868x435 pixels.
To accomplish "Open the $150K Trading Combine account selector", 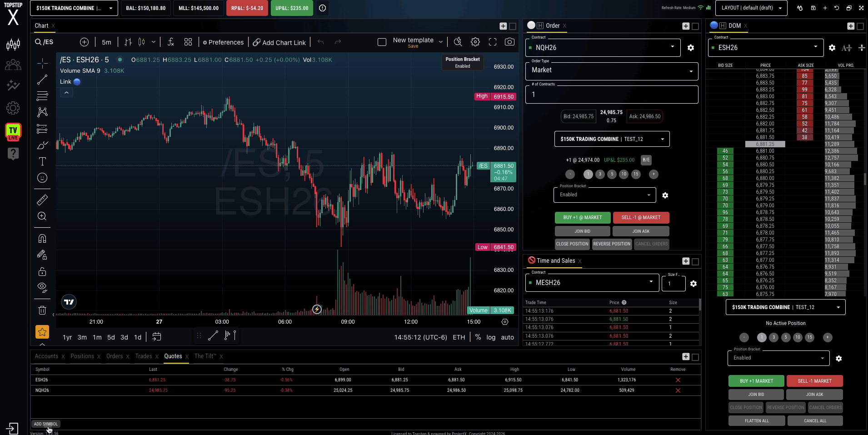I will 74,8.
